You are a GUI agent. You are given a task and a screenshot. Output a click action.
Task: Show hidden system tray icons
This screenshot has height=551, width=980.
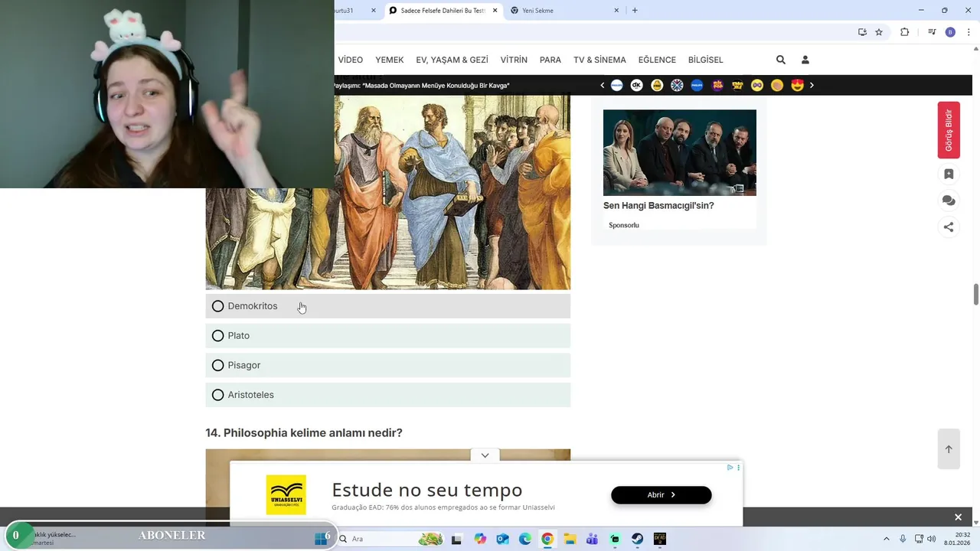[x=887, y=539]
